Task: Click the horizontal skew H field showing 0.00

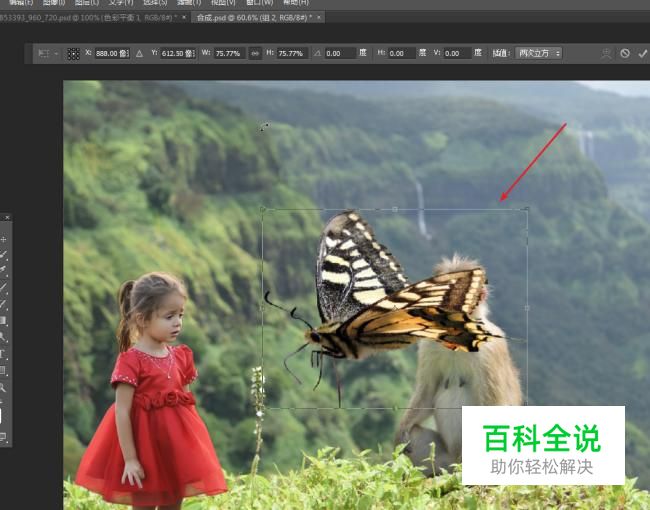Action: 402,53
